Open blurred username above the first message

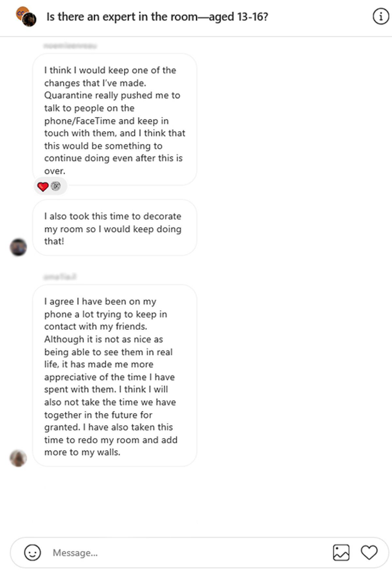tap(70, 46)
